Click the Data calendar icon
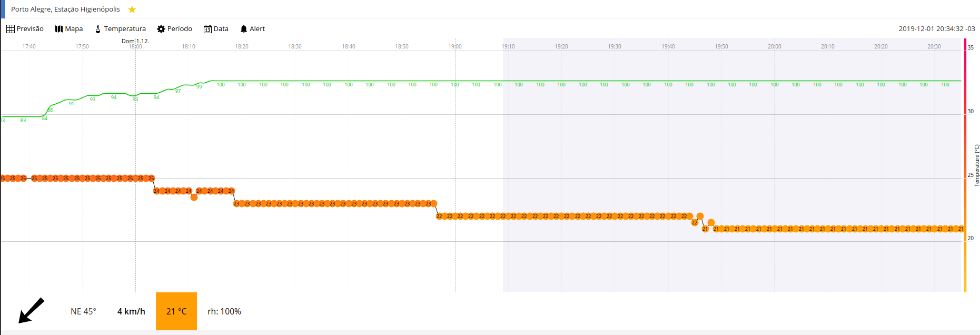Image resolution: width=980 pixels, height=335 pixels. pyautogui.click(x=207, y=29)
